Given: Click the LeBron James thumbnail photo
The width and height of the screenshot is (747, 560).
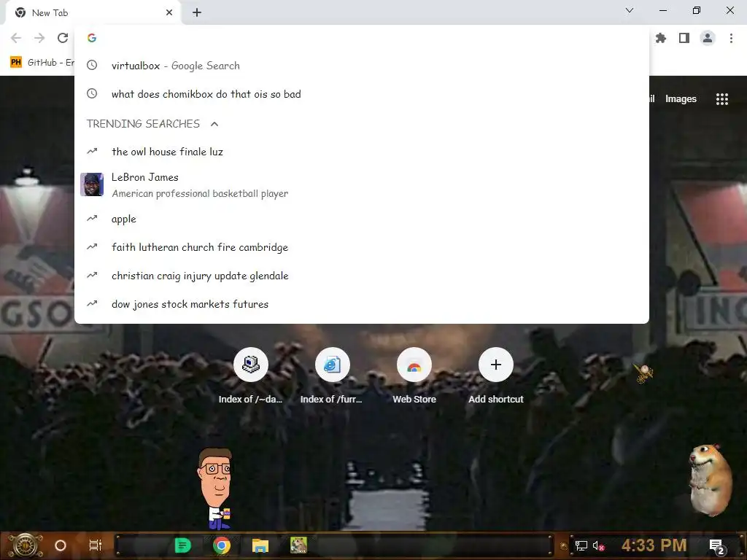Looking at the screenshot, I should click(92, 184).
